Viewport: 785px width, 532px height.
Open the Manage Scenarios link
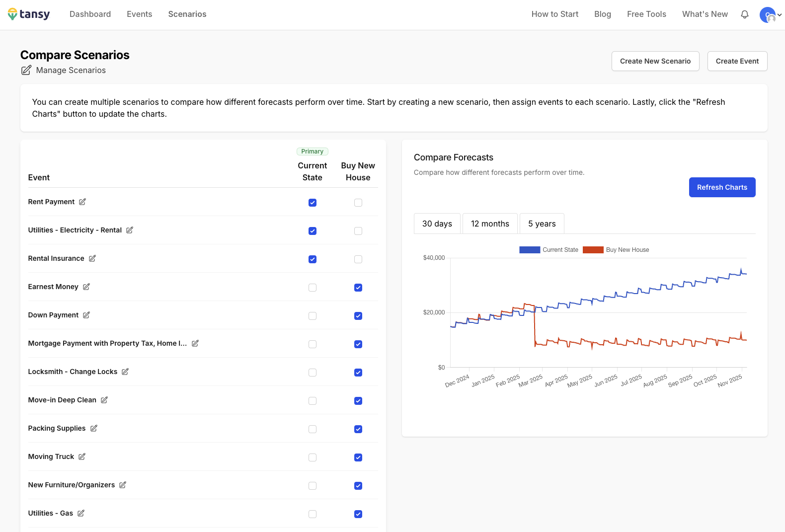point(71,71)
